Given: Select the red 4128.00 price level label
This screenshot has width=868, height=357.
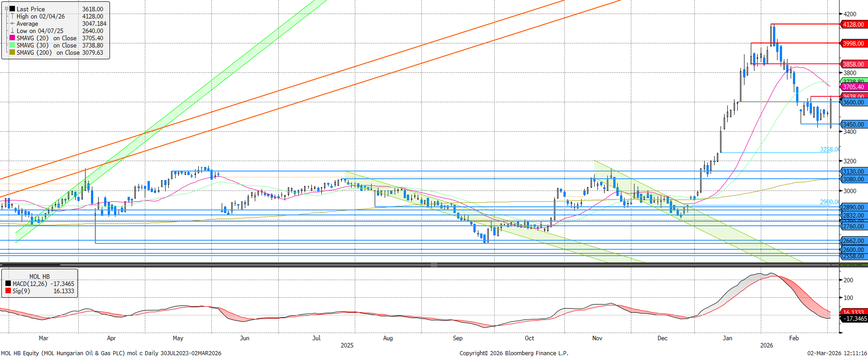Looking at the screenshot, I should 853,24.
